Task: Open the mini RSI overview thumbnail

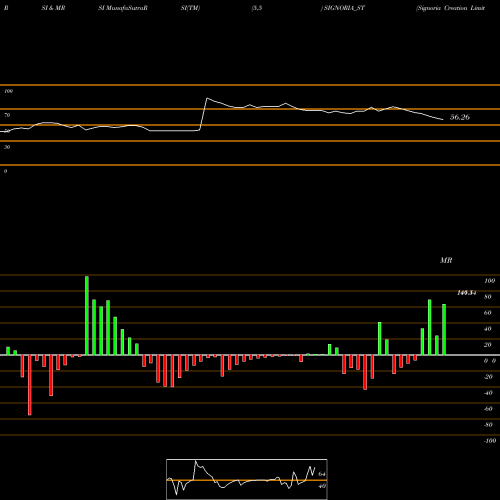Action: tap(247, 479)
